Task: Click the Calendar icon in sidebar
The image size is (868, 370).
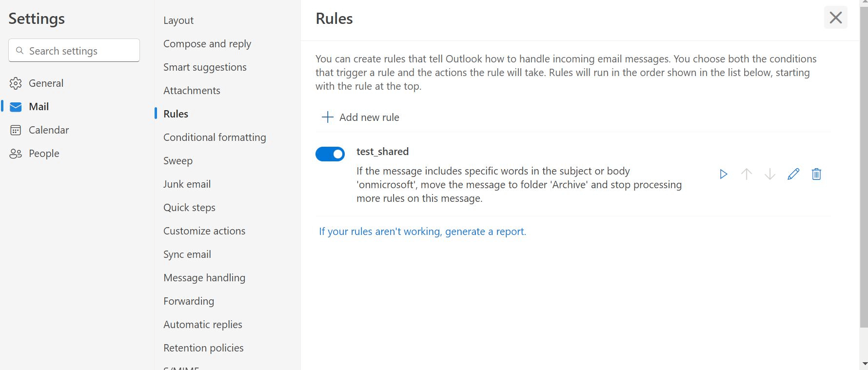Action: click(16, 130)
